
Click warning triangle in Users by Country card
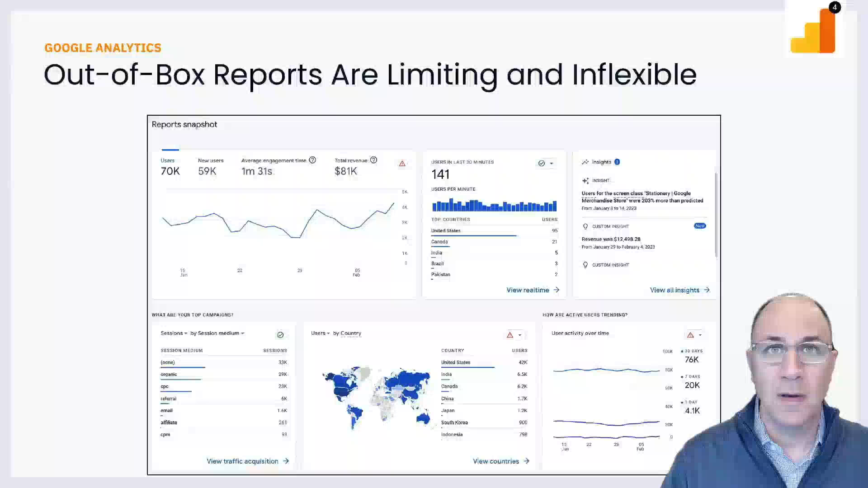tap(510, 335)
